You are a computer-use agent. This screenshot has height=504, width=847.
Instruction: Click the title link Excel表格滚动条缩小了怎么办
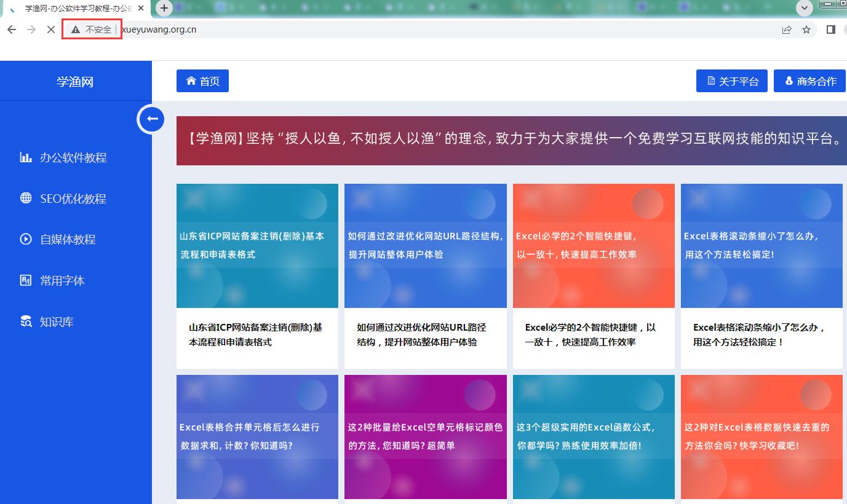click(759, 334)
